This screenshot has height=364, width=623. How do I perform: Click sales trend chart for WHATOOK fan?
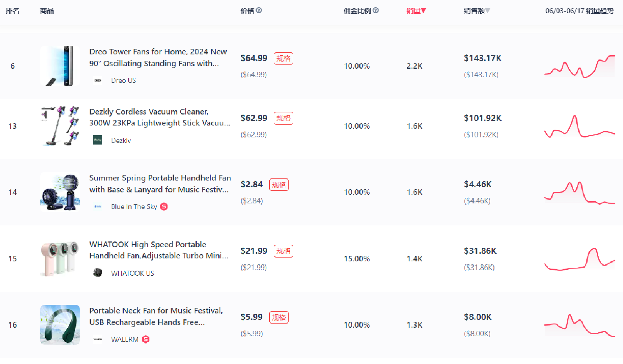click(x=579, y=259)
